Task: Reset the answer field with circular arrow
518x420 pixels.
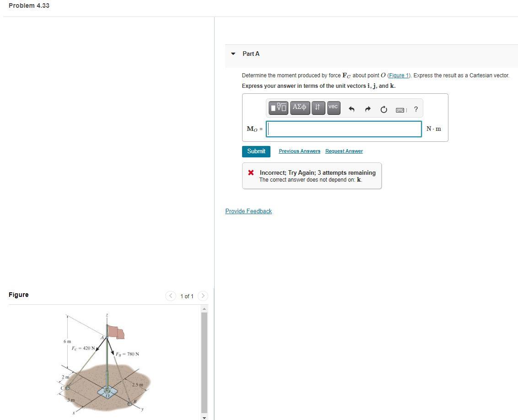Action: pos(383,109)
